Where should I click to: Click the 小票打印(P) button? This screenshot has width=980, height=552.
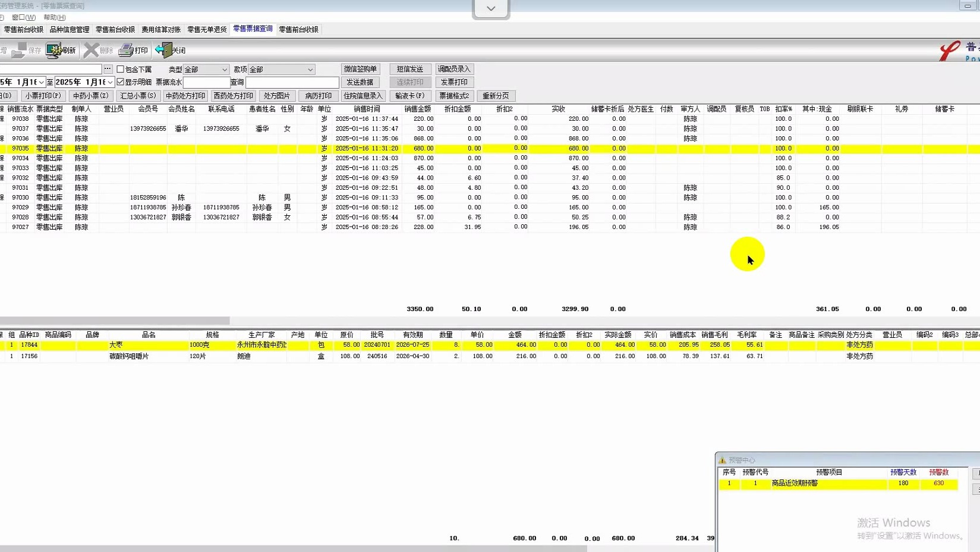43,96
